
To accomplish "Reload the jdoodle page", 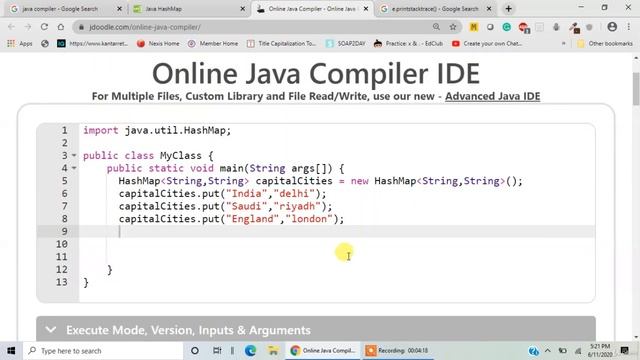I will coord(44,27).
